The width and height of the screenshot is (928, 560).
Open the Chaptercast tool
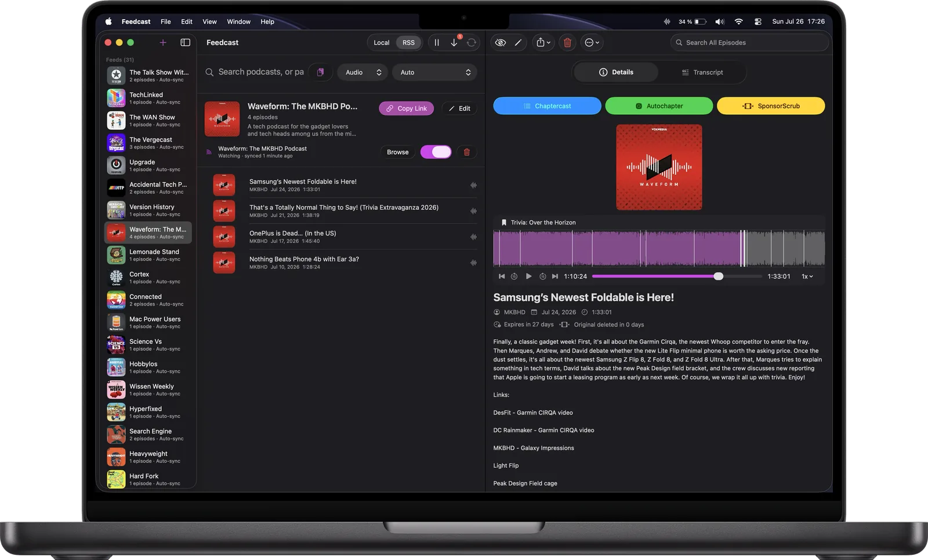coord(547,106)
